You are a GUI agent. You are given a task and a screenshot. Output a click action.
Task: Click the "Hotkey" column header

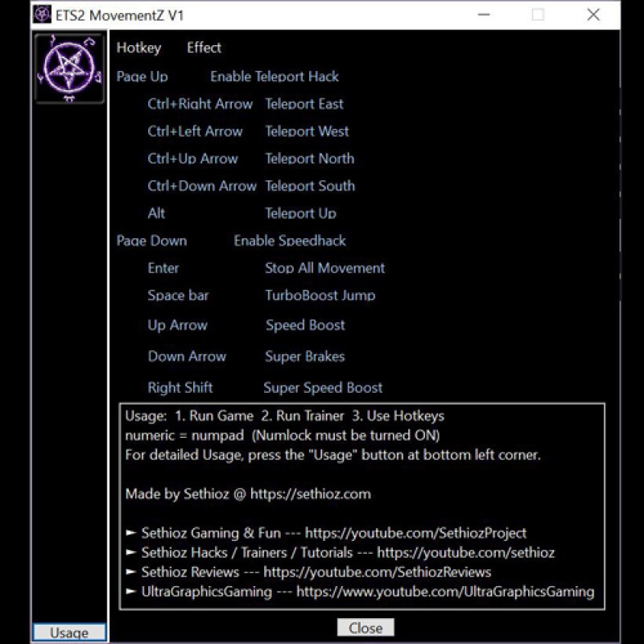pyautogui.click(x=138, y=48)
